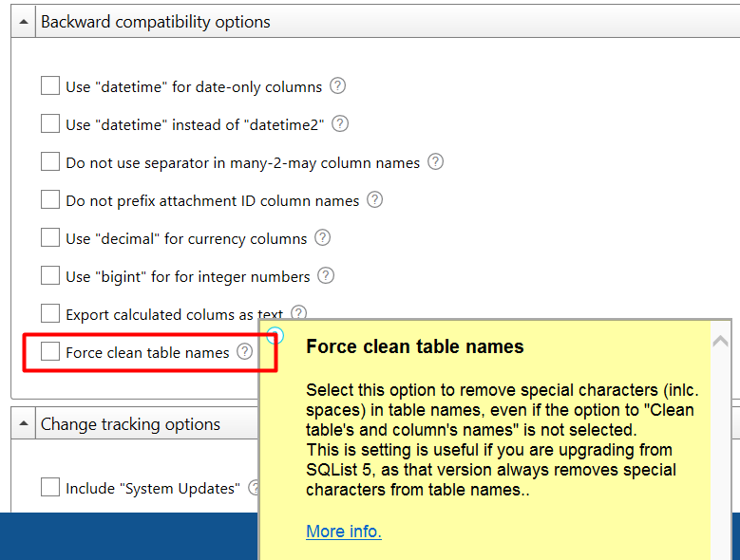Image resolution: width=740 pixels, height=560 pixels.
Task: Open the More info link in tooltip
Action: [344, 532]
